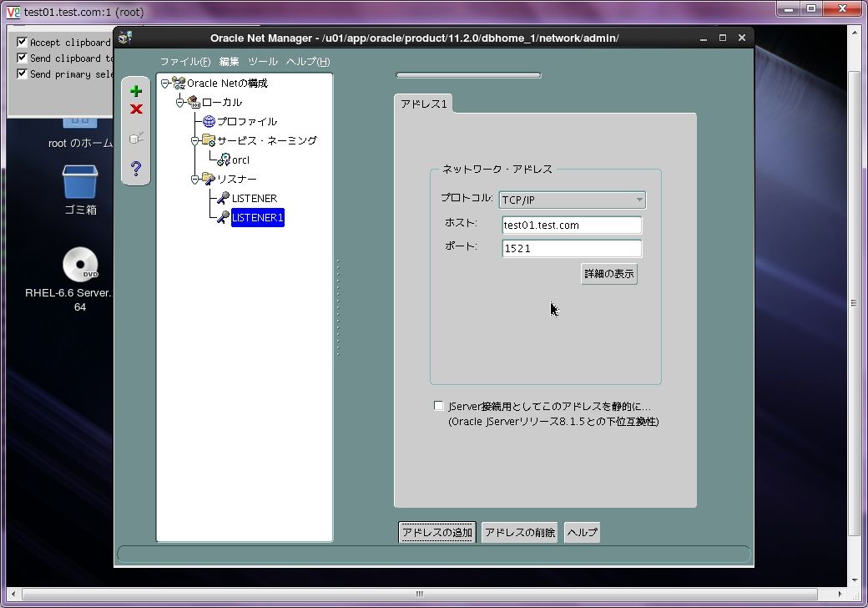Open the RHEL-6.6 Server DVD desktop icon
Viewport: 868px width, 608px height.
tap(80, 264)
